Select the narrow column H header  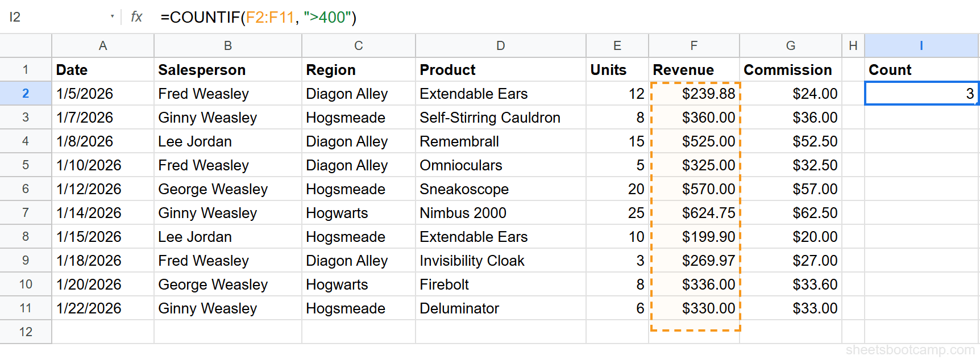click(x=852, y=45)
